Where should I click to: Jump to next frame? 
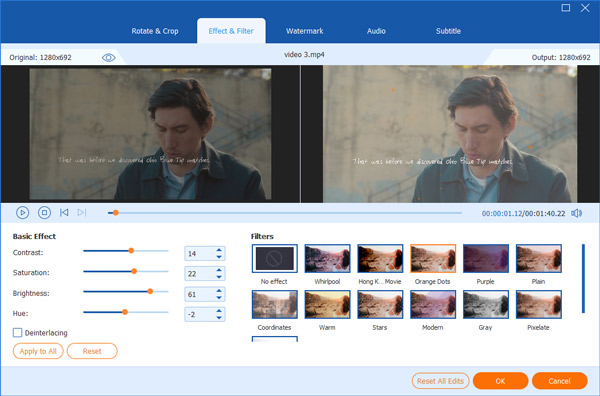click(82, 212)
